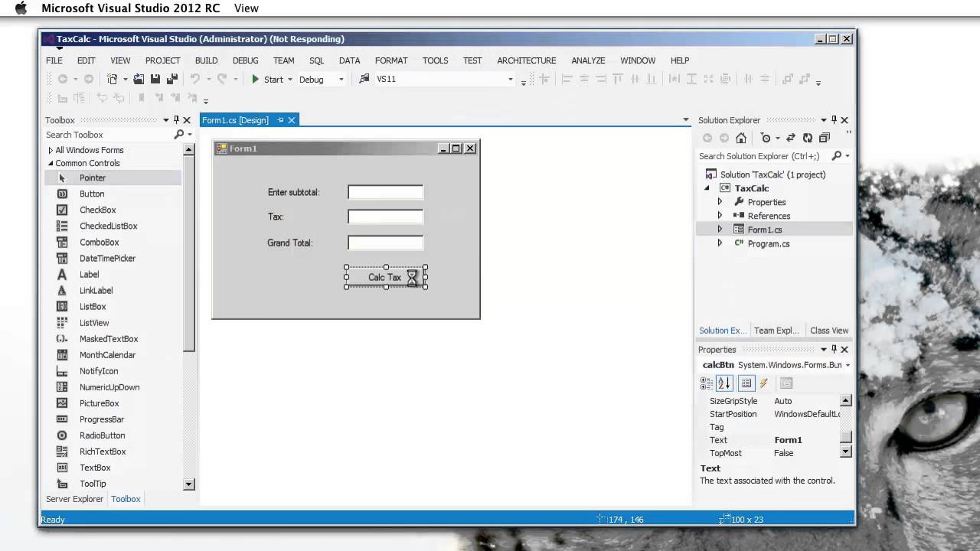
Task: Click Collapse All in Solution Explorer
Action: [x=825, y=138]
